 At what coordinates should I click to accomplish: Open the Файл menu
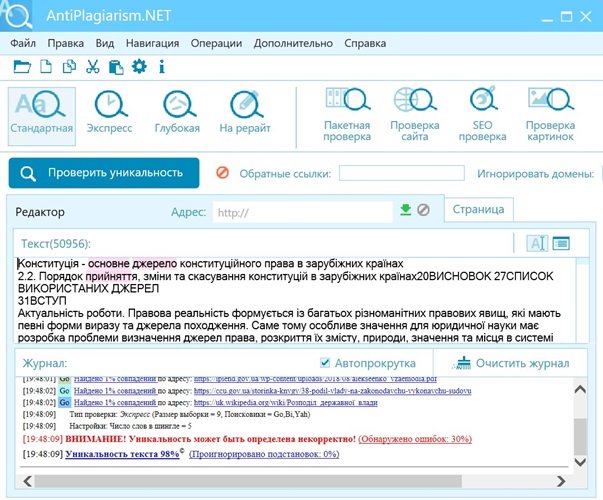[x=23, y=43]
